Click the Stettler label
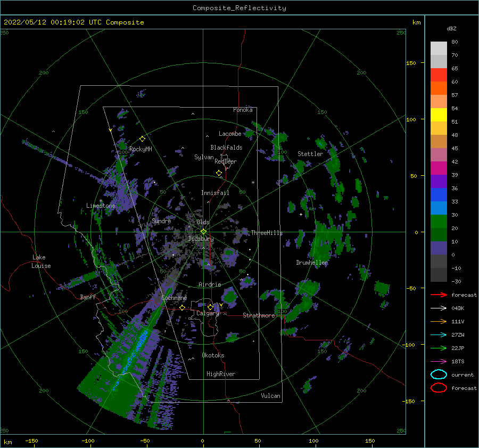The width and height of the screenshot is (479, 448). point(310,154)
